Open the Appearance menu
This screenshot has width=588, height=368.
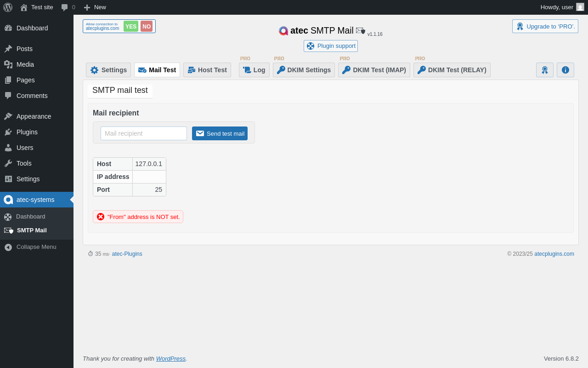pos(37,116)
